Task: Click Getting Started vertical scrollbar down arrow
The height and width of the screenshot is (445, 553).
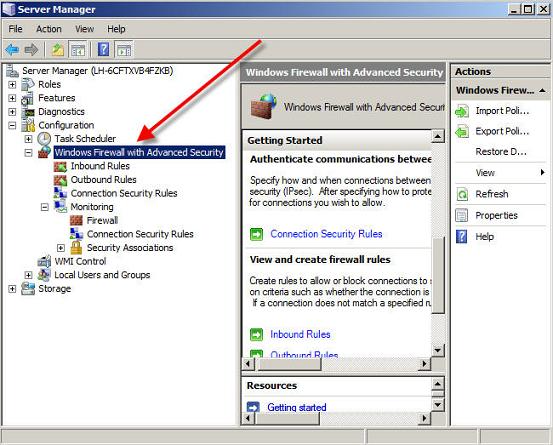Action: pos(438,350)
